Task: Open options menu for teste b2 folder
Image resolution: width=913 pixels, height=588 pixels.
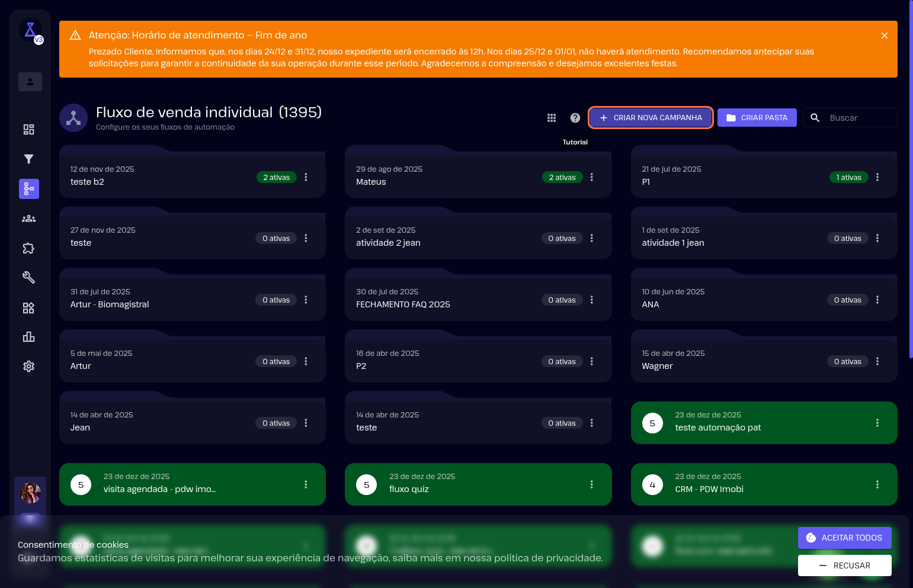Action: [306, 177]
